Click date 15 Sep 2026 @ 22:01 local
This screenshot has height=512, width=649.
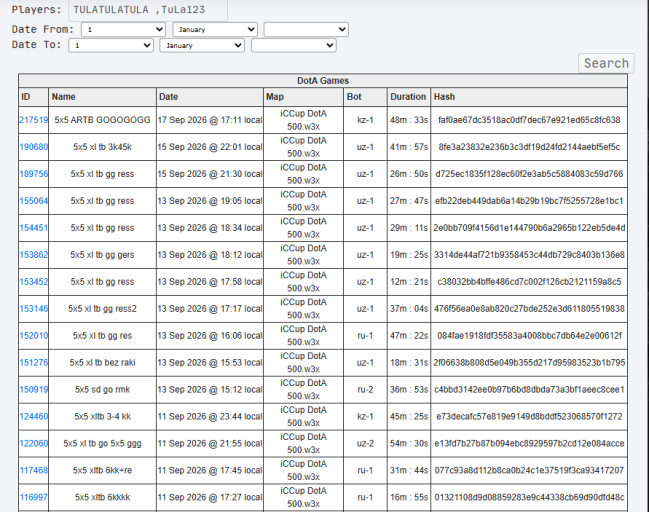click(x=210, y=147)
